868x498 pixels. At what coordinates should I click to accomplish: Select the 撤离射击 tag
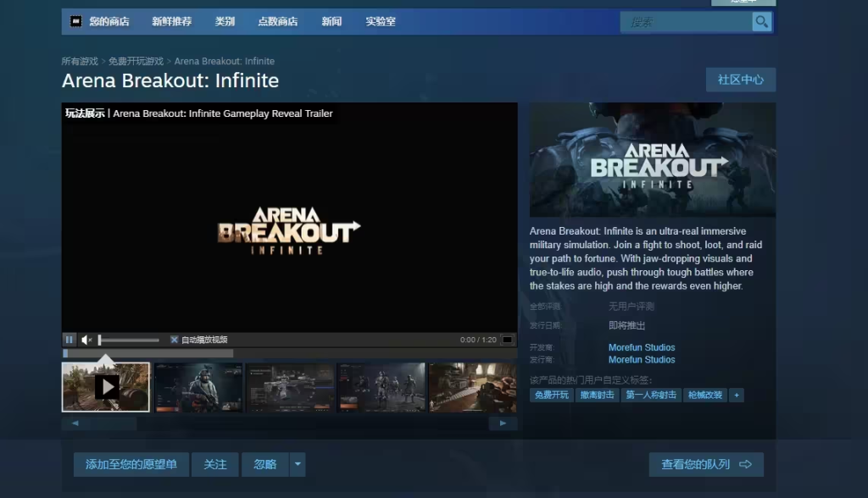click(598, 395)
